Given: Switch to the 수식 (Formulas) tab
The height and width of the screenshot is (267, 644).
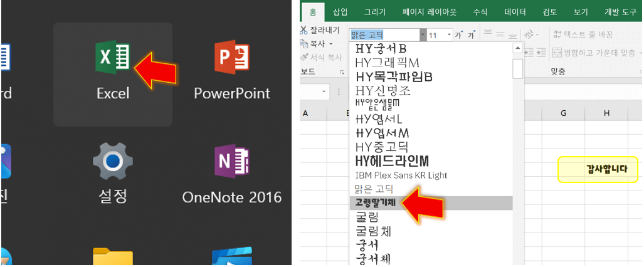Looking at the screenshot, I should pyautogui.click(x=480, y=13).
